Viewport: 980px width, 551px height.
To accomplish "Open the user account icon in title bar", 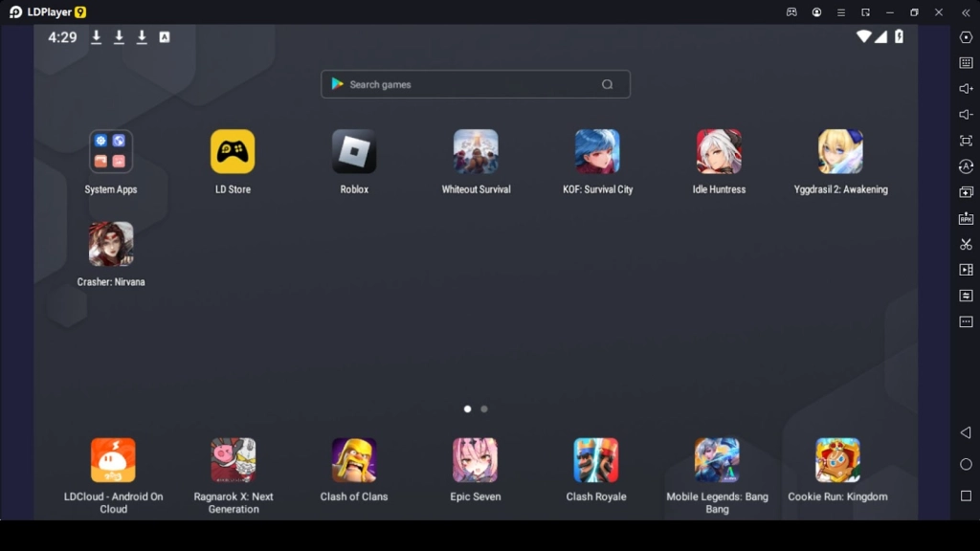I will coord(816,12).
